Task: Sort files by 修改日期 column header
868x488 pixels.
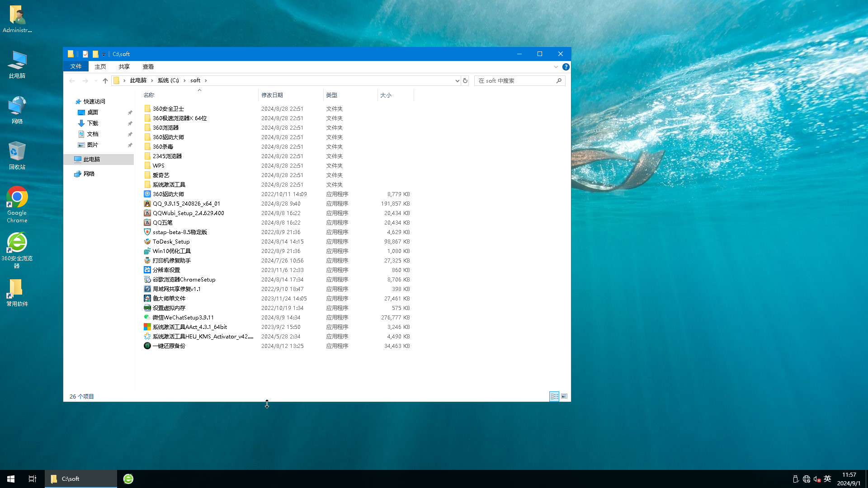Action: point(291,95)
